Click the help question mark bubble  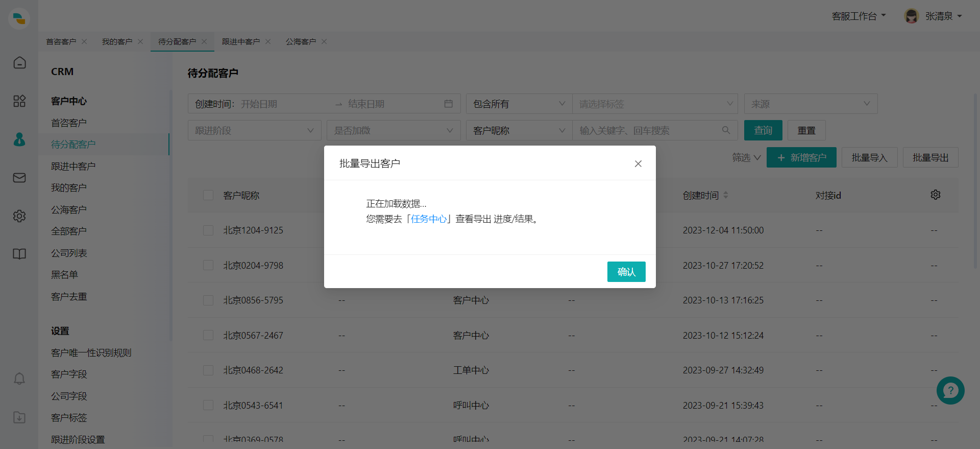(950, 391)
